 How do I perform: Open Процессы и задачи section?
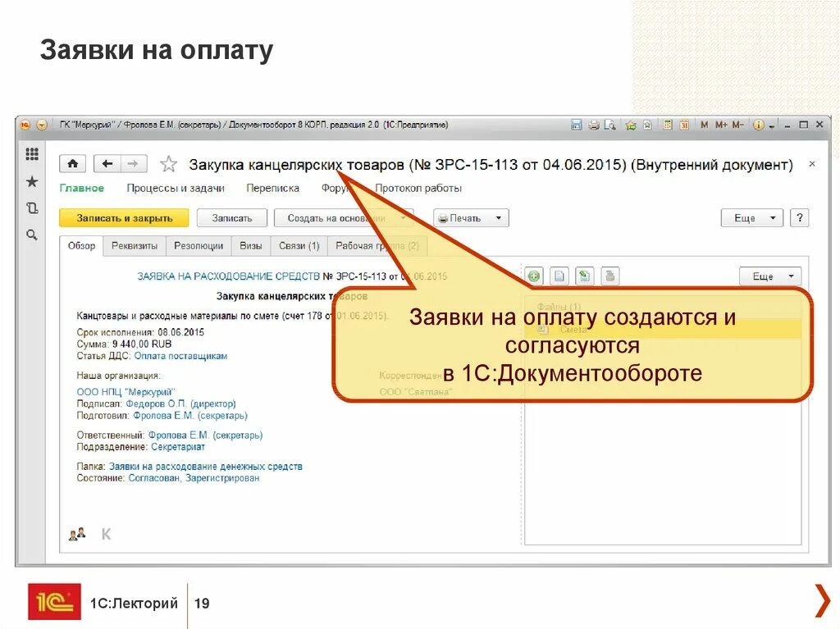pyautogui.click(x=176, y=188)
